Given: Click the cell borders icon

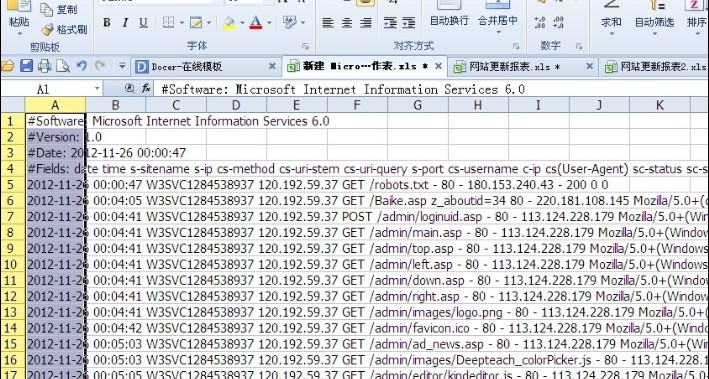Looking at the screenshot, I should [169, 22].
